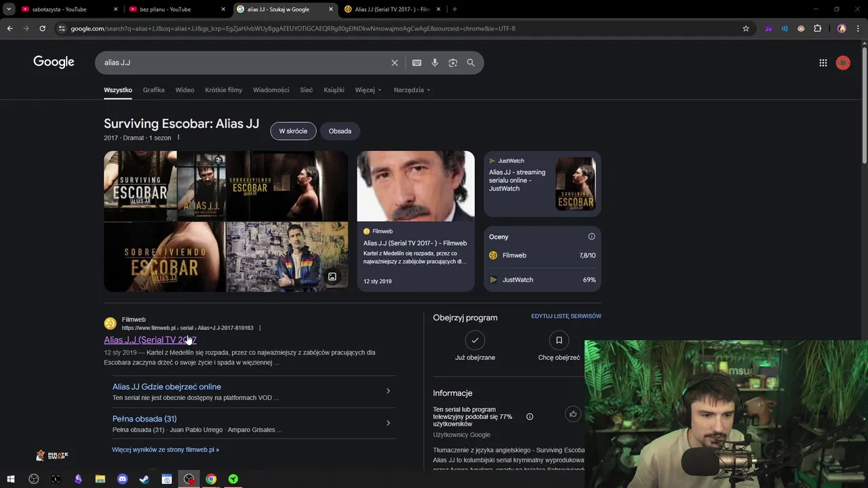Open the Windows Start menu

(11, 479)
